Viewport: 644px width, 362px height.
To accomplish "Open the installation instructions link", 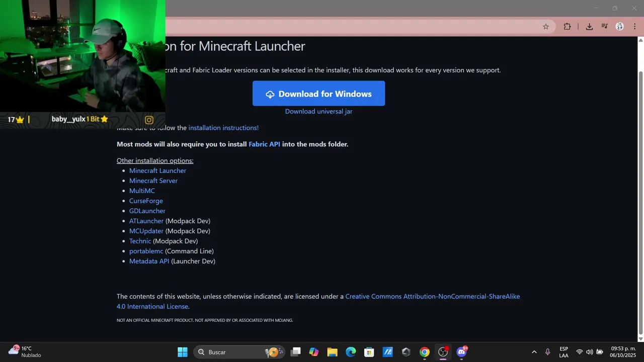I will point(223,128).
